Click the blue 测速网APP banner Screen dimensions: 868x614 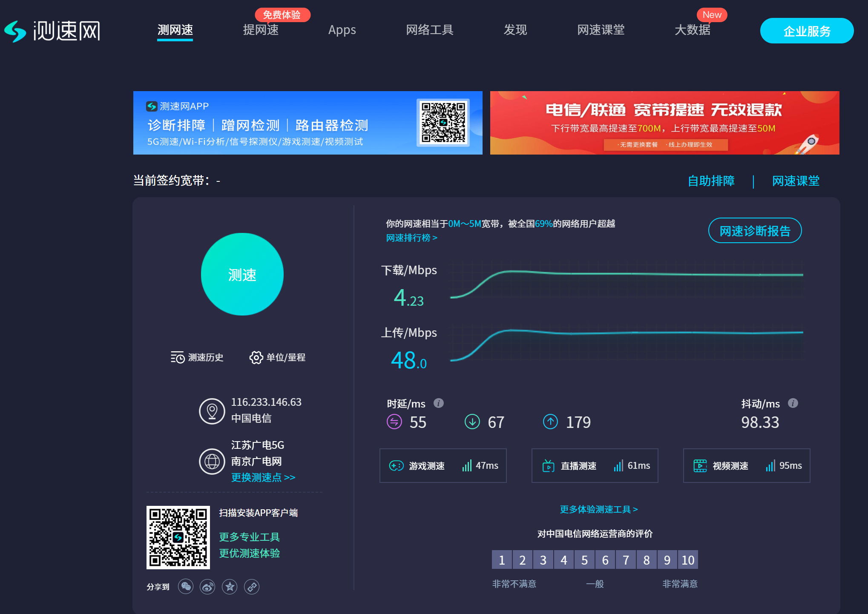(308, 123)
